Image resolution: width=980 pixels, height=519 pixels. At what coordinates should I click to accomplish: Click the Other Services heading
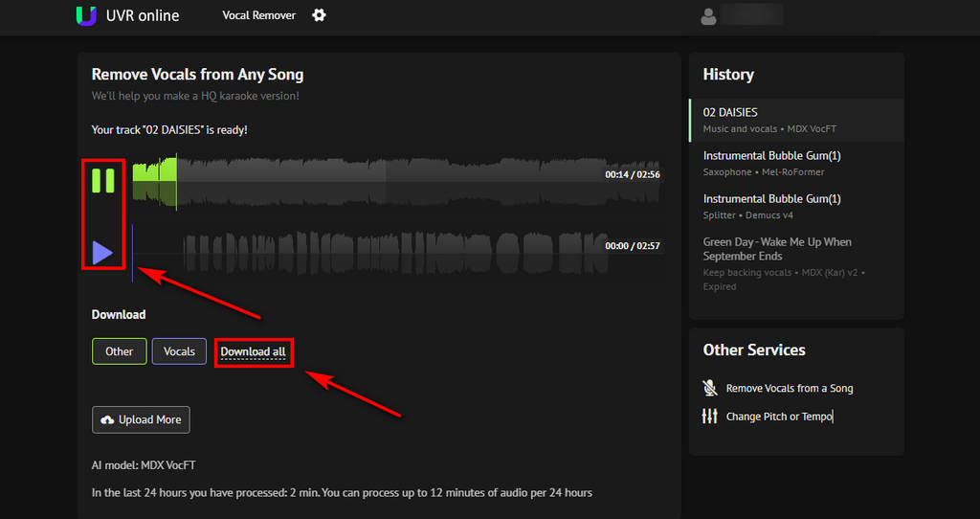pos(754,350)
